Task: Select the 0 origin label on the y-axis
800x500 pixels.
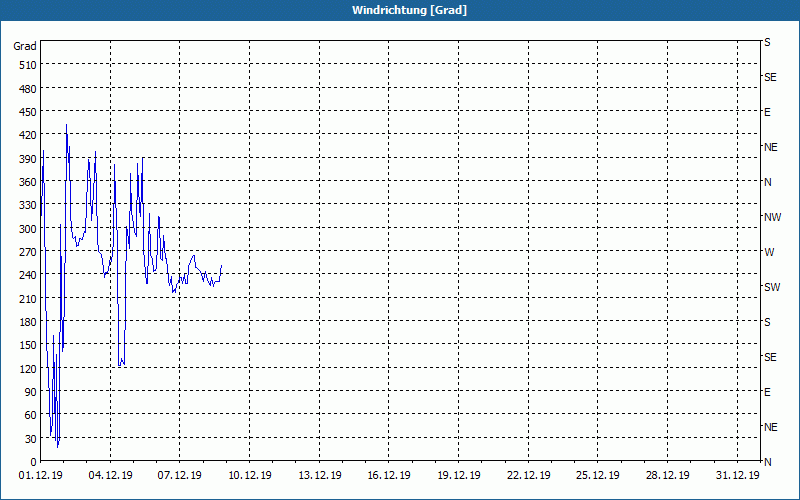Action: click(34, 462)
